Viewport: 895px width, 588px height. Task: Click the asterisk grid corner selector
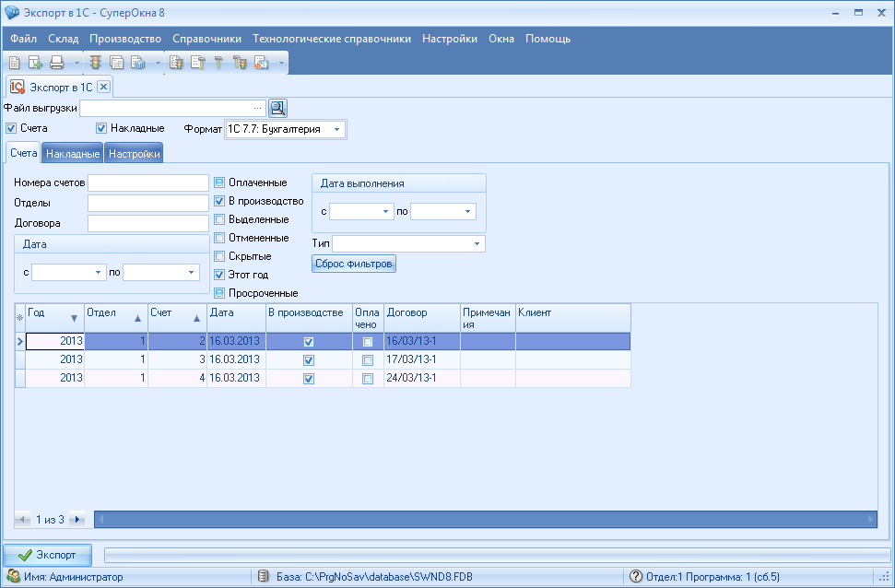pos(20,317)
